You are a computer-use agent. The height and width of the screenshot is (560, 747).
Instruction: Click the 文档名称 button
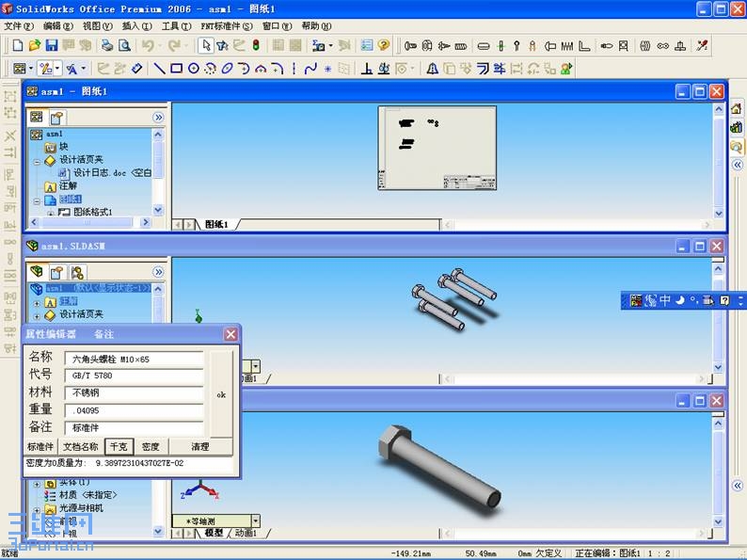click(x=81, y=446)
